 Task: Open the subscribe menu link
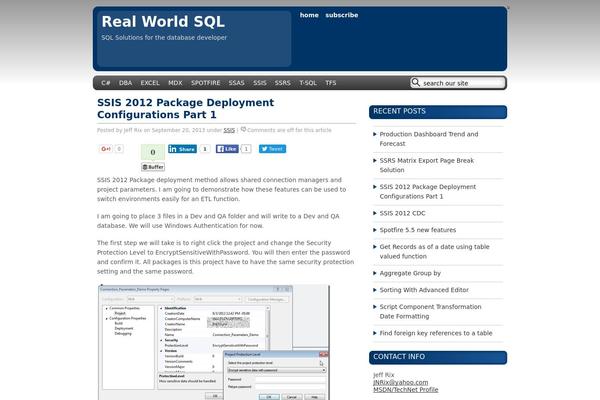[342, 15]
